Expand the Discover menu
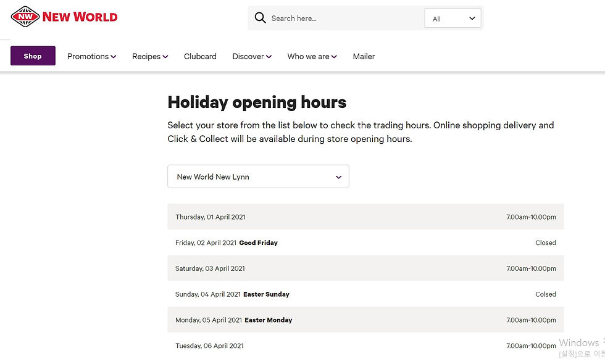The image size is (605, 364). coord(252,56)
